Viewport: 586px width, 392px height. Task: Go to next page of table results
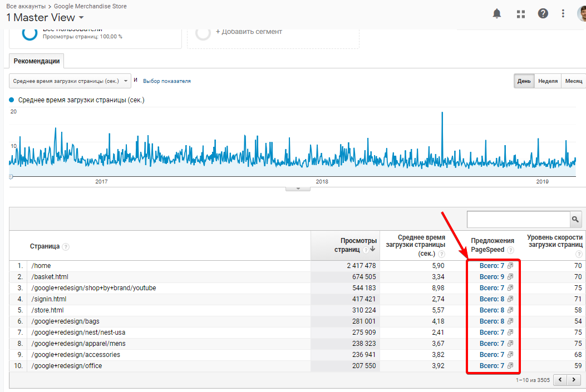tap(573, 380)
